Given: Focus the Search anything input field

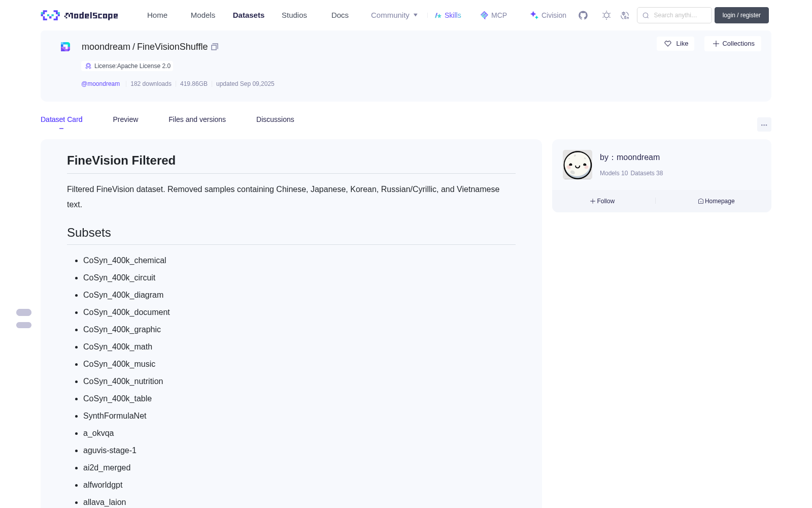Looking at the screenshot, I should (x=674, y=15).
